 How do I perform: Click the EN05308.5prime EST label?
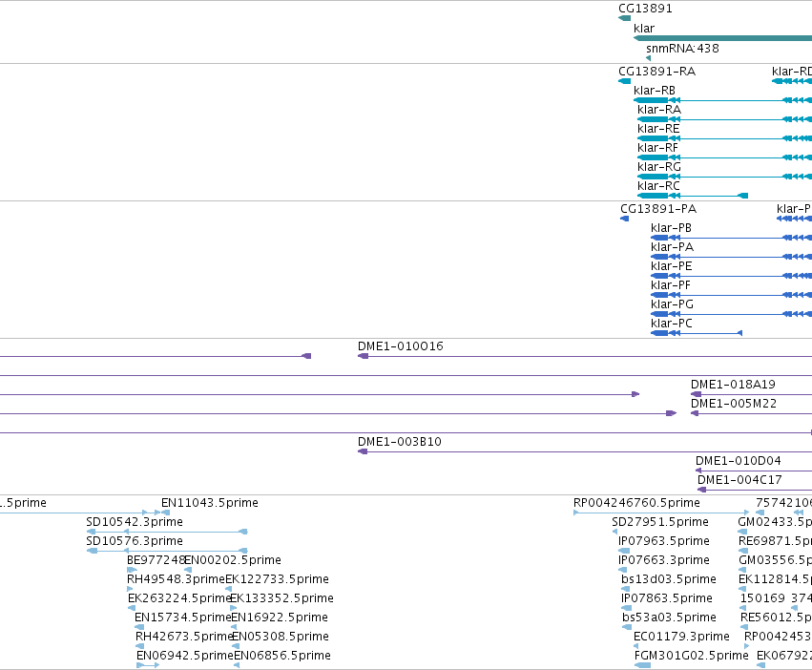pos(281,637)
